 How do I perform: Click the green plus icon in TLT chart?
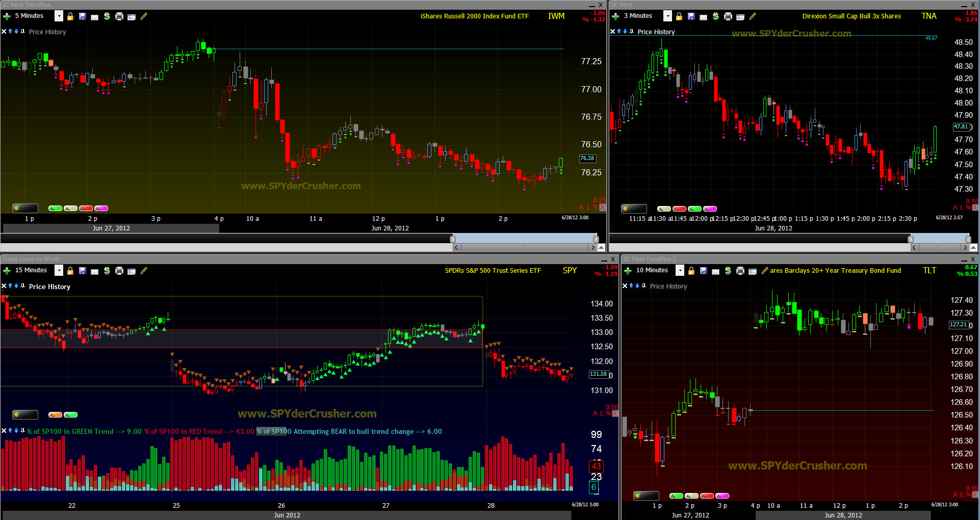[628, 271]
